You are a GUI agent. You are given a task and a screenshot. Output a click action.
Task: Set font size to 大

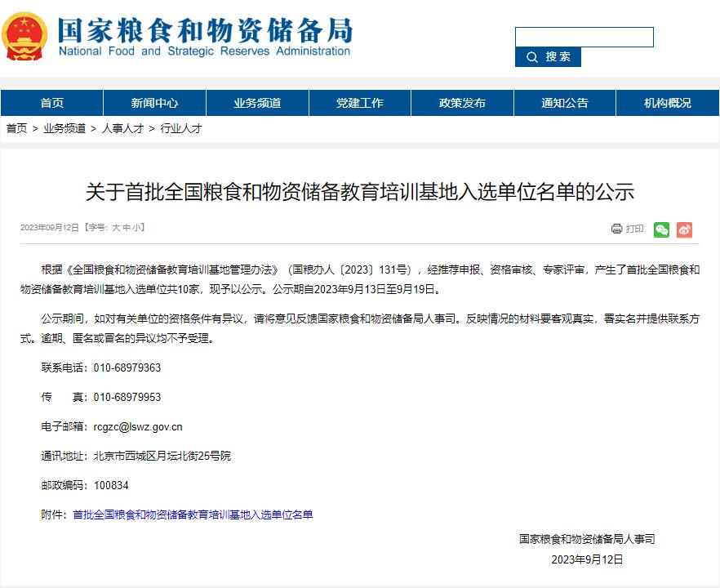point(116,228)
